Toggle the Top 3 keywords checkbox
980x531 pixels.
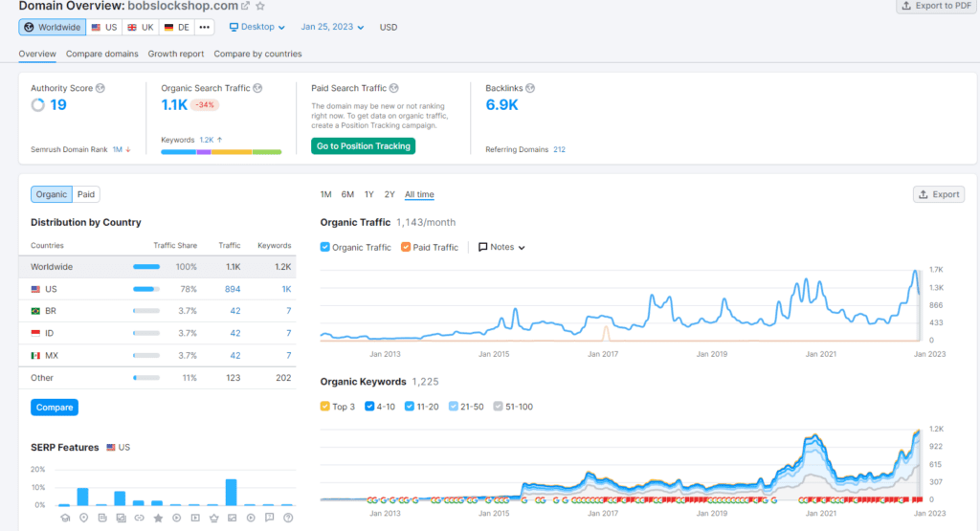coord(325,406)
